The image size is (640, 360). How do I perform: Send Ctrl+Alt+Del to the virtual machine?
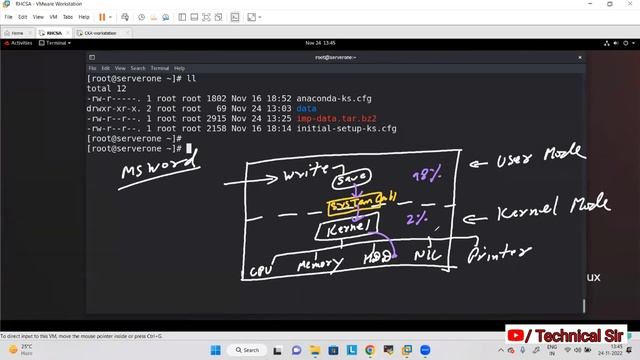point(125,17)
